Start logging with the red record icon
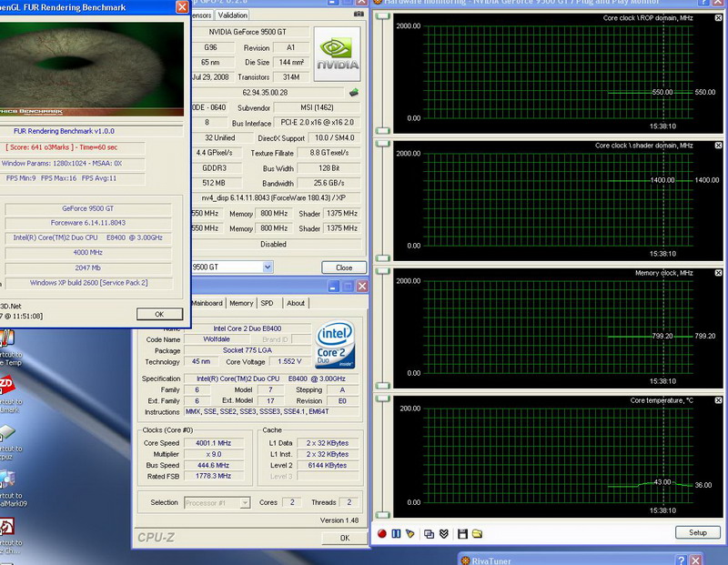Screen dimensions: 728x565 (x=381, y=533)
